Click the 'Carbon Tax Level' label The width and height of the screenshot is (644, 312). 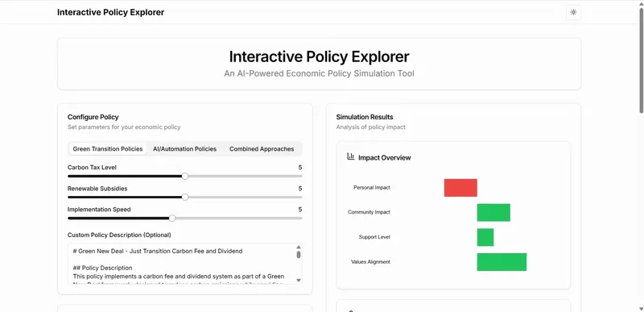click(x=92, y=168)
